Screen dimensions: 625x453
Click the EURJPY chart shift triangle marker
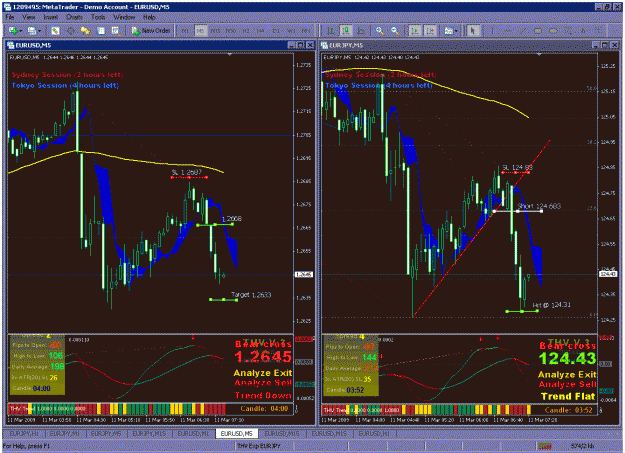tap(539, 54)
